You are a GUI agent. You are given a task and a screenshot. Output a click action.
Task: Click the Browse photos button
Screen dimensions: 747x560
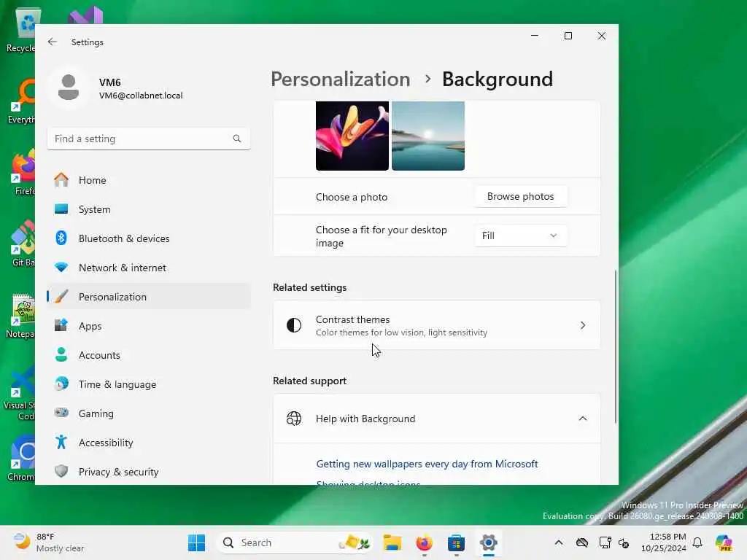point(520,197)
